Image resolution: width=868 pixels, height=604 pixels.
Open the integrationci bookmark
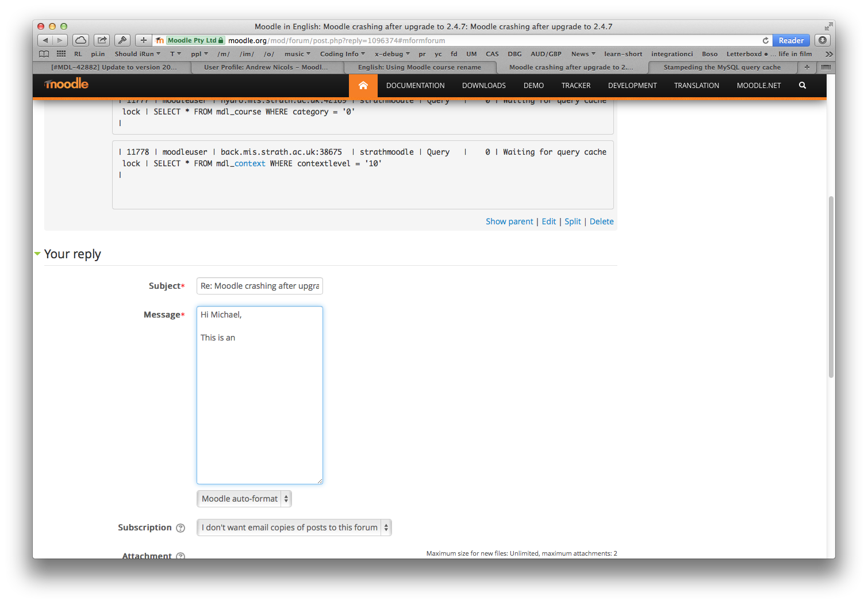(672, 54)
